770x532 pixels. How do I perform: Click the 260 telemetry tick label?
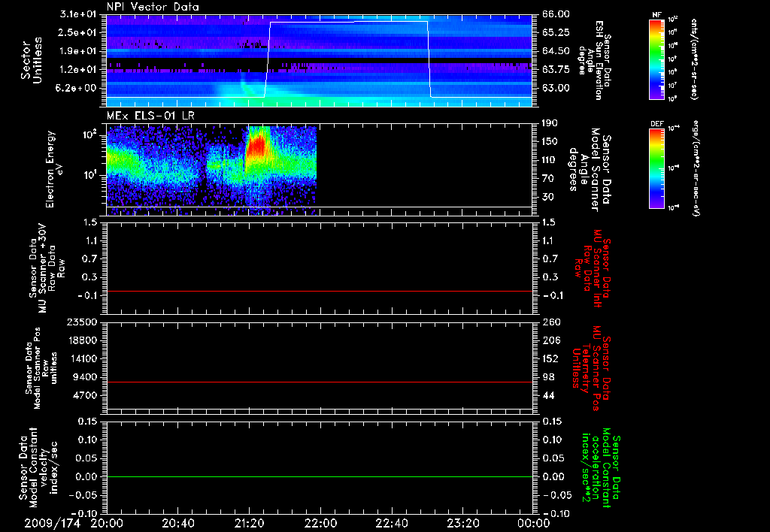point(550,322)
